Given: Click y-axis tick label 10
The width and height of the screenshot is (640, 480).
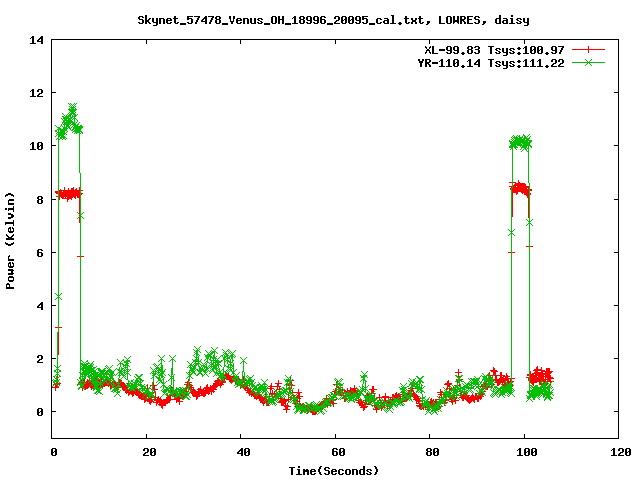Looking at the screenshot, I should click(36, 146).
